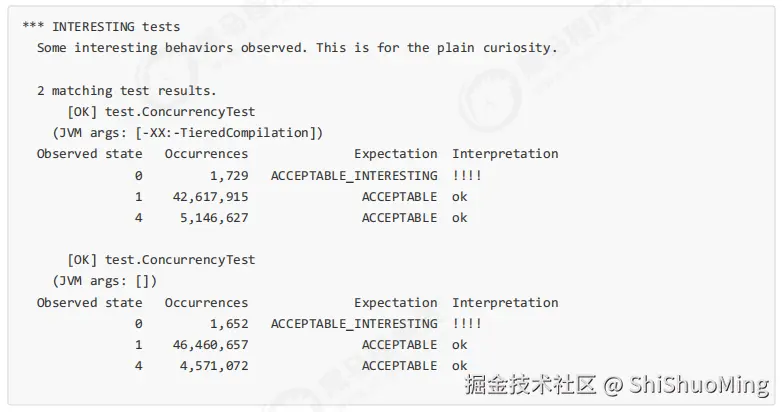Click the ShiShuoMing watermark text
Viewport: 782px width, 412px height.
tap(699, 385)
